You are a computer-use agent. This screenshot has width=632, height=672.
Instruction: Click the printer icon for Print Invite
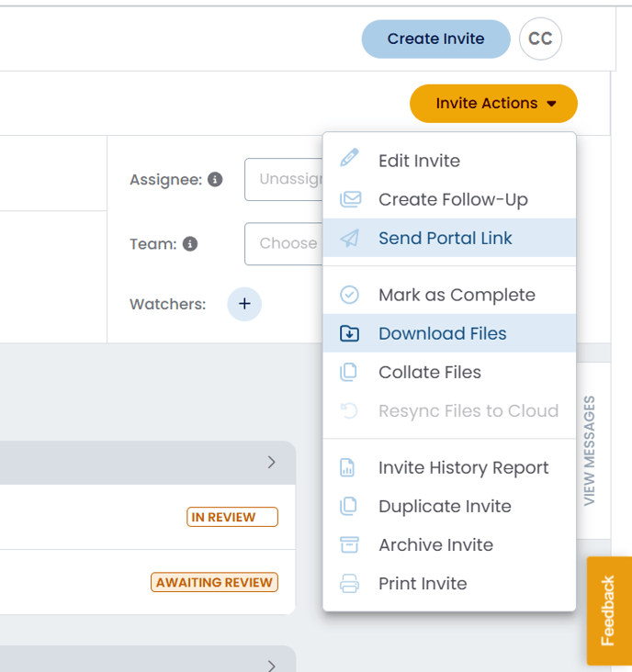350,583
